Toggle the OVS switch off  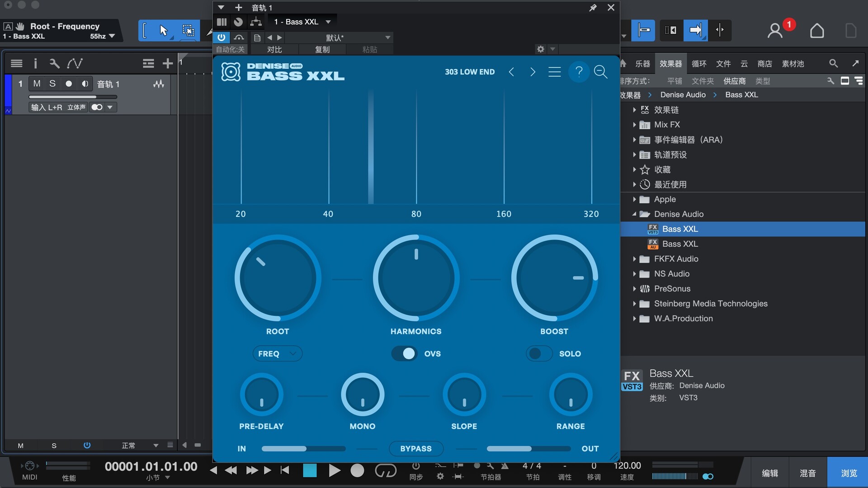click(405, 353)
